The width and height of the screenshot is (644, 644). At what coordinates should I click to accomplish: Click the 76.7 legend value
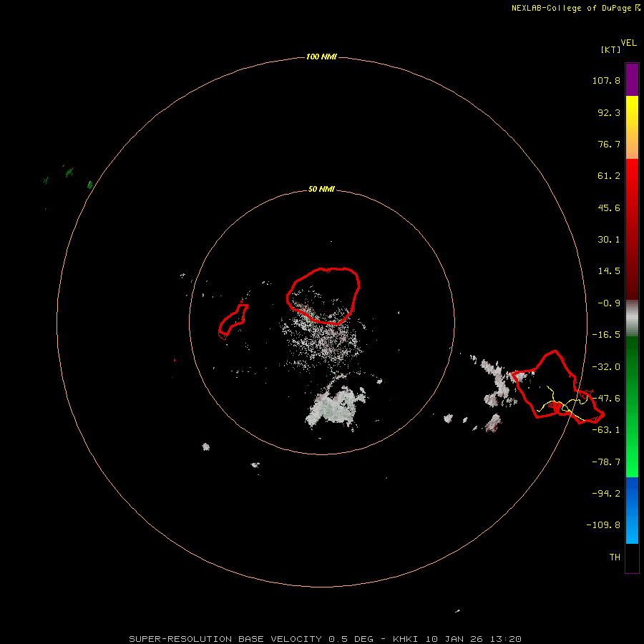coord(609,144)
